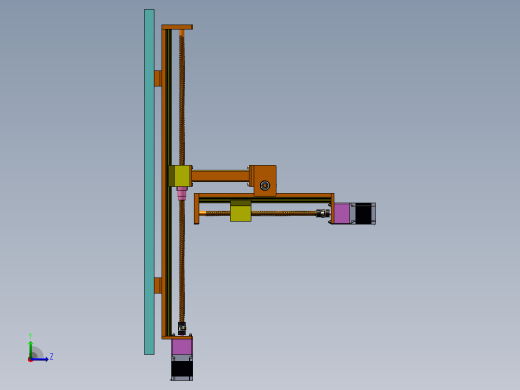Click the Z label of the triad
This screenshot has width=520, height=390.
click(x=51, y=357)
